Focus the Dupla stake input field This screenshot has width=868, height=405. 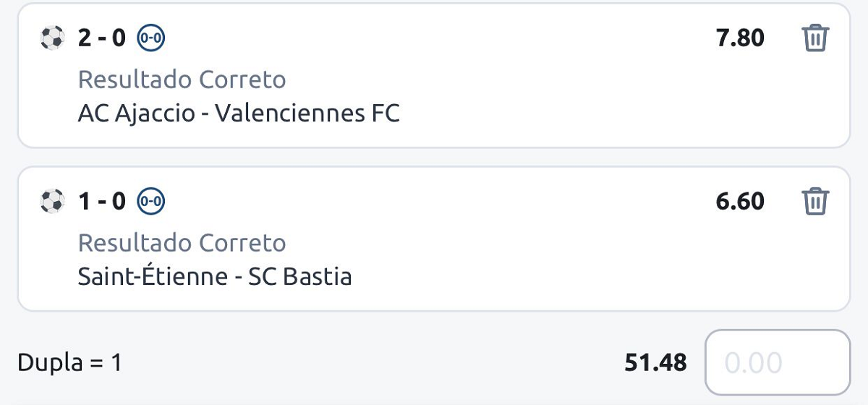[x=778, y=362]
